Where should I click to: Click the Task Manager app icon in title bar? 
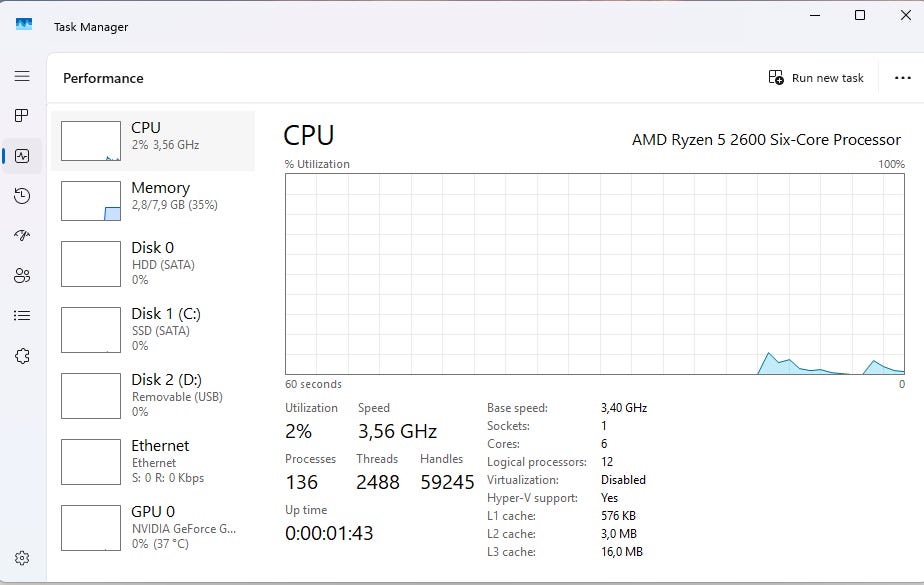[x=24, y=24]
